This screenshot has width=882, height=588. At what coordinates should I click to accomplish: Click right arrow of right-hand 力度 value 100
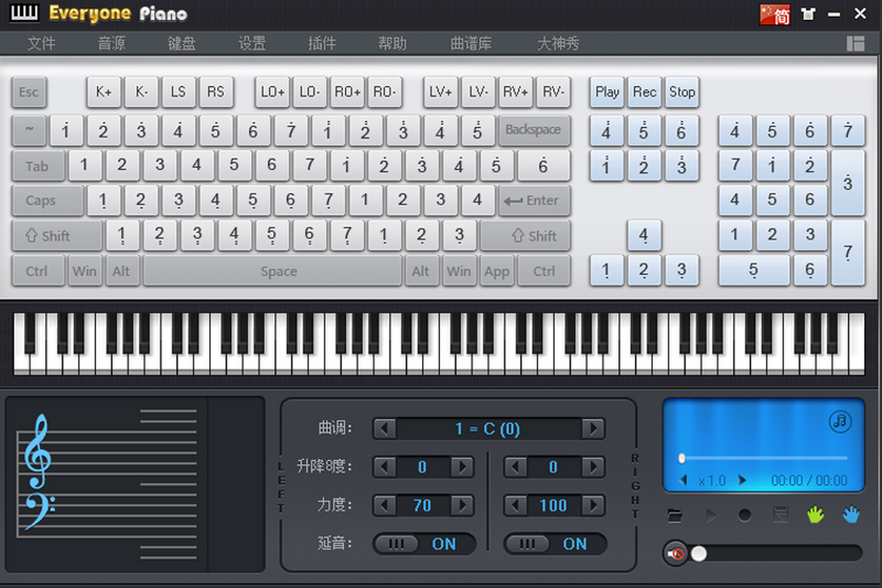click(592, 506)
